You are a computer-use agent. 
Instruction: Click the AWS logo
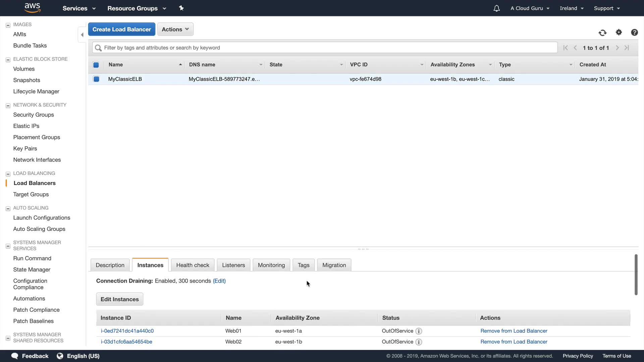point(33,8)
